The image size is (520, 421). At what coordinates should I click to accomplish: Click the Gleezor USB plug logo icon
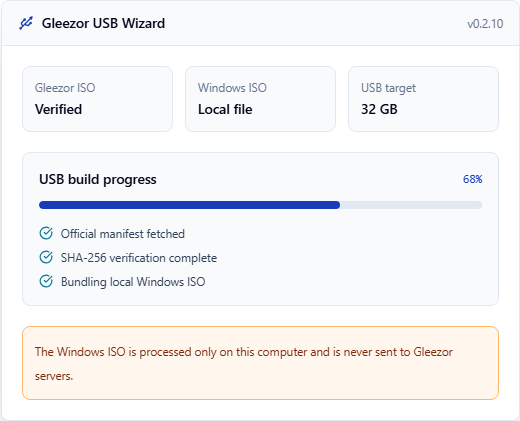pos(26,23)
